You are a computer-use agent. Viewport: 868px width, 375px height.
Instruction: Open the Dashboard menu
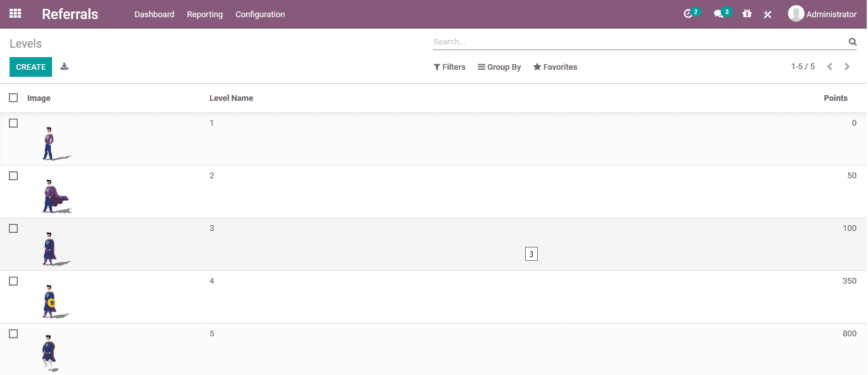click(154, 14)
